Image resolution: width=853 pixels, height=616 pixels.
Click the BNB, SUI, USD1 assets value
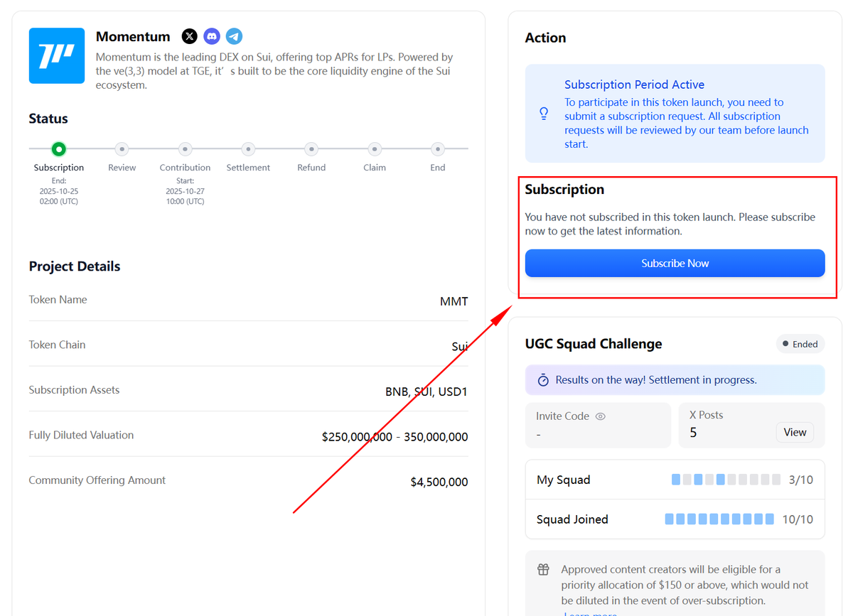pyautogui.click(x=426, y=391)
